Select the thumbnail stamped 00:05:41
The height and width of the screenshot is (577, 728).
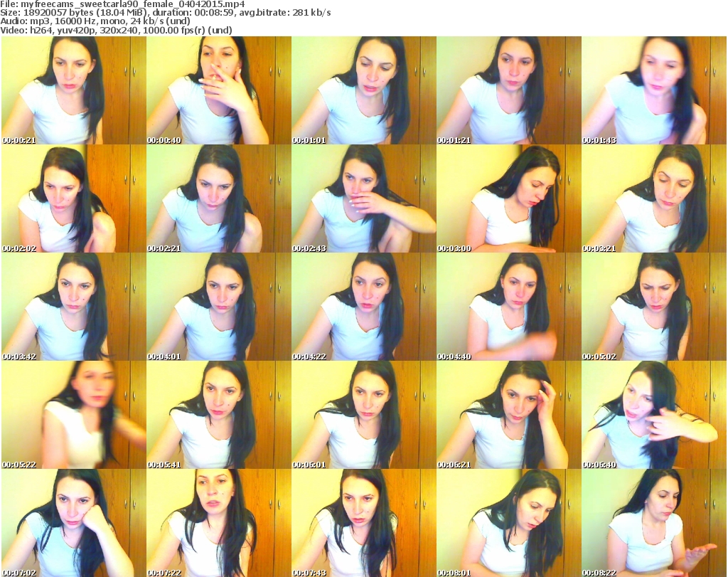219,415
